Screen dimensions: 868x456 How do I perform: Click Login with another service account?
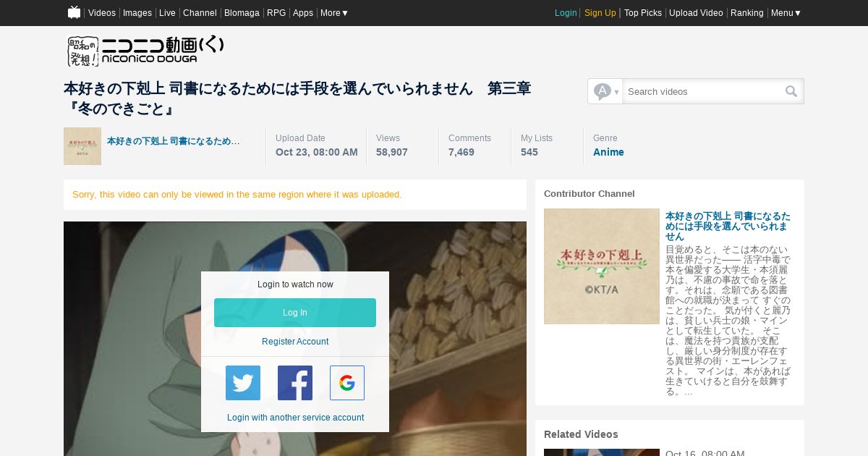[295, 418]
